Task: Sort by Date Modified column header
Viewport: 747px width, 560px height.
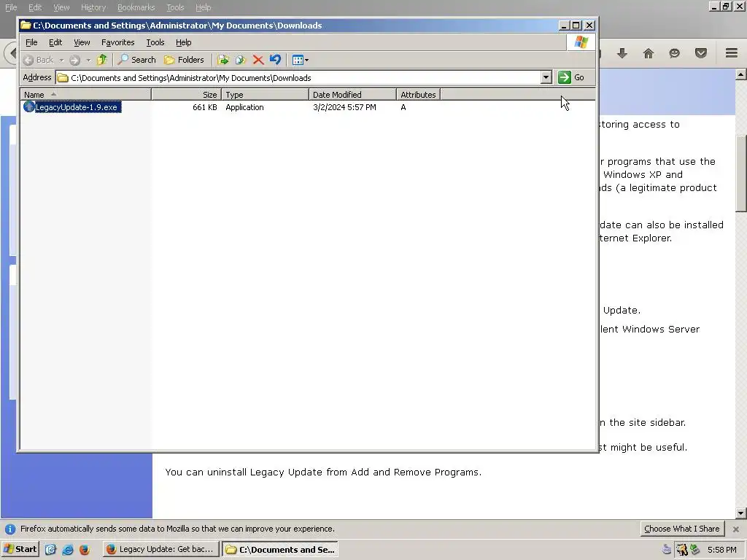Action: (352, 95)
